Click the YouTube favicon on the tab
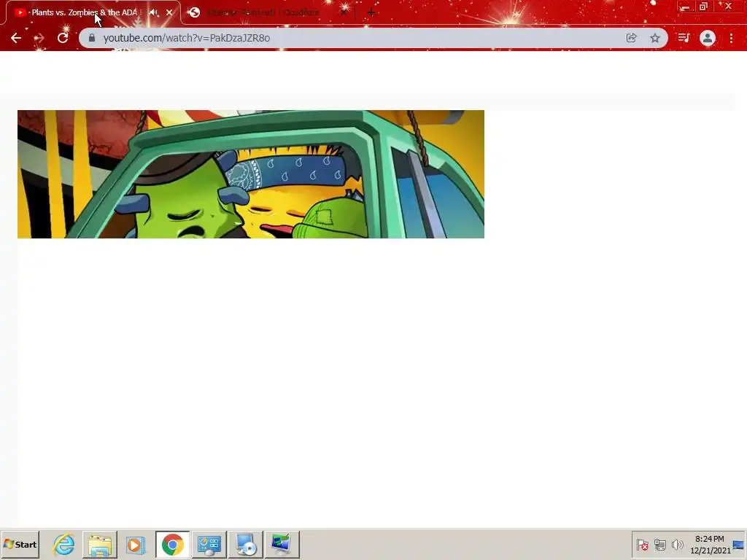The height and width of the screenshot is (560, 747). (20, 12)
